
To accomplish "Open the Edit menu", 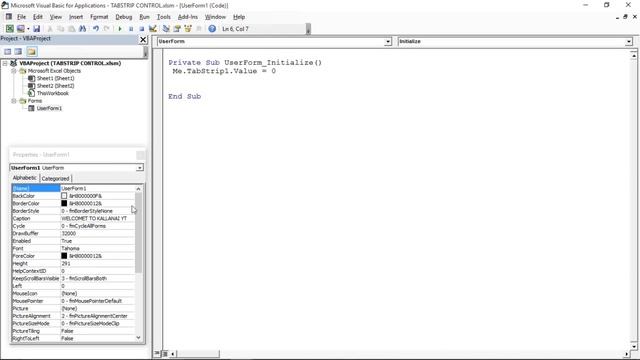I will (38, 17).
